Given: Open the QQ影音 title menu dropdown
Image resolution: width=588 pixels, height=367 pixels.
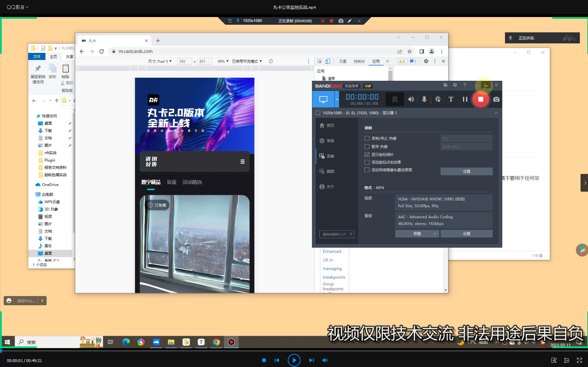Looking at the screenshot, I should [17, 7].
